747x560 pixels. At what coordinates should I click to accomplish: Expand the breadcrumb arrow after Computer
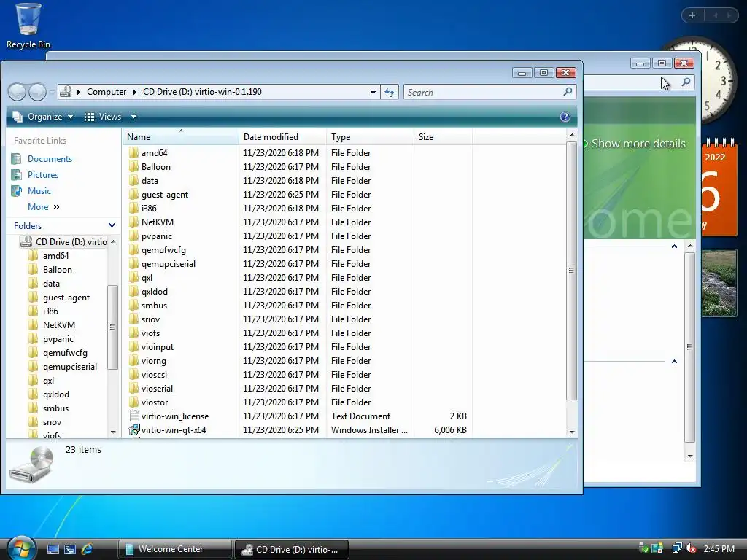[x=135, y=92]
